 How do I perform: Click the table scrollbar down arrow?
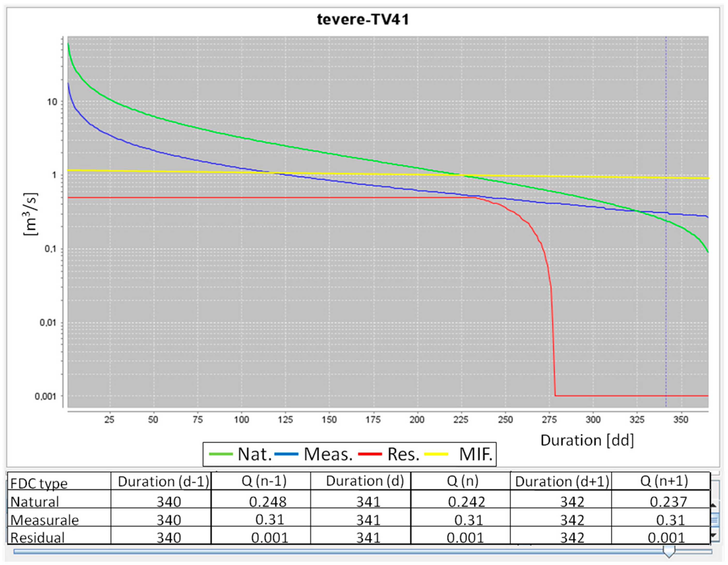[x=714, y=535]
